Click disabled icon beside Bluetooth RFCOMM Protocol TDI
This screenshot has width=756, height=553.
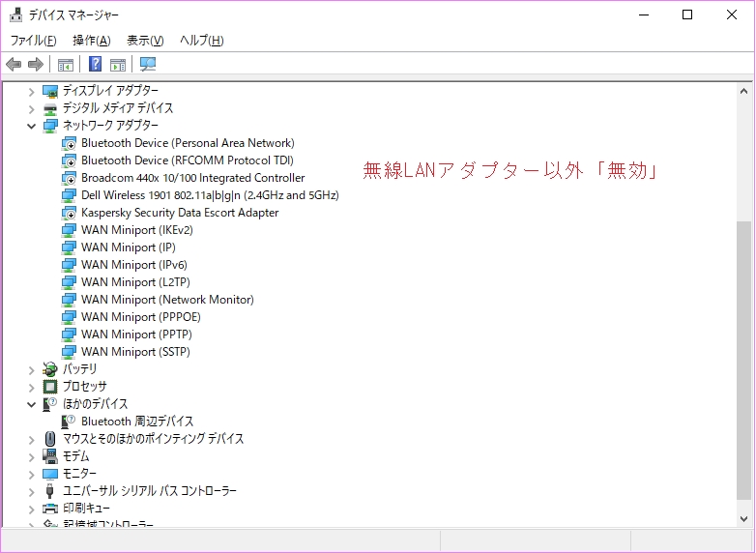69,160
